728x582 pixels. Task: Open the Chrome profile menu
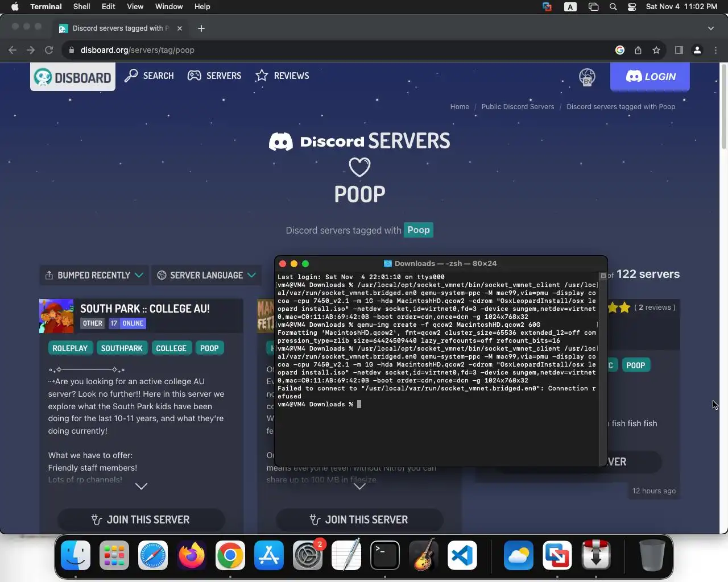[x=697, y=50]
